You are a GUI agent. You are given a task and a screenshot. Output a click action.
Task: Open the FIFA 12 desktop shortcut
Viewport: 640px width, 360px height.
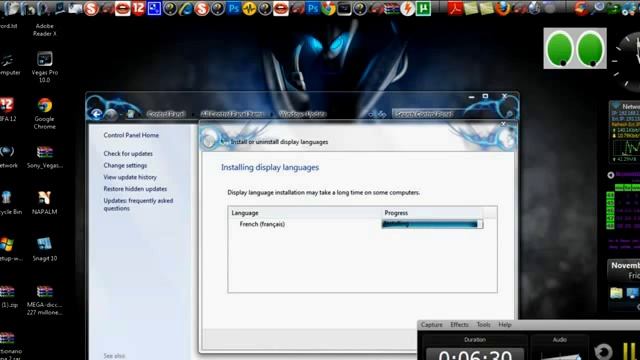coord(7,109)
